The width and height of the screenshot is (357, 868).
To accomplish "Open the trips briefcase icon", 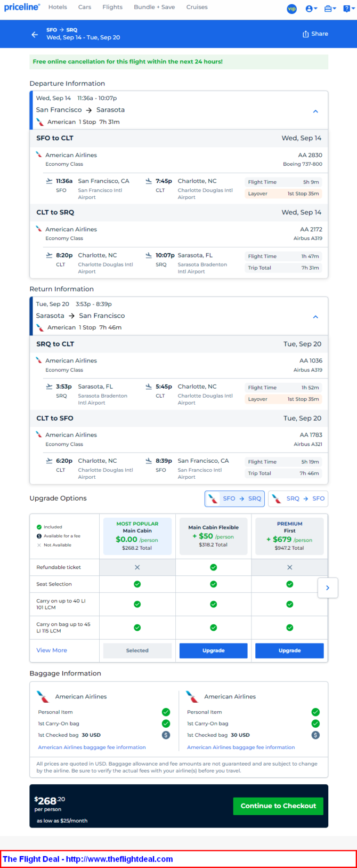I will click(330, 9).
